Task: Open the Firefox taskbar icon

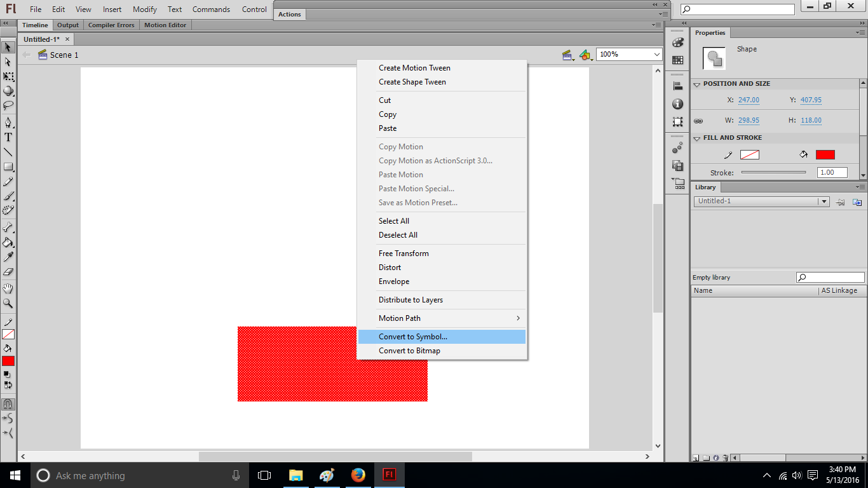Action: 358,475
